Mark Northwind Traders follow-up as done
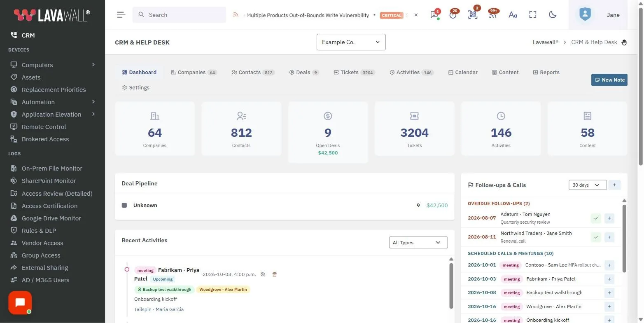This screenshot has width=644, height=323. click(596, 237)
